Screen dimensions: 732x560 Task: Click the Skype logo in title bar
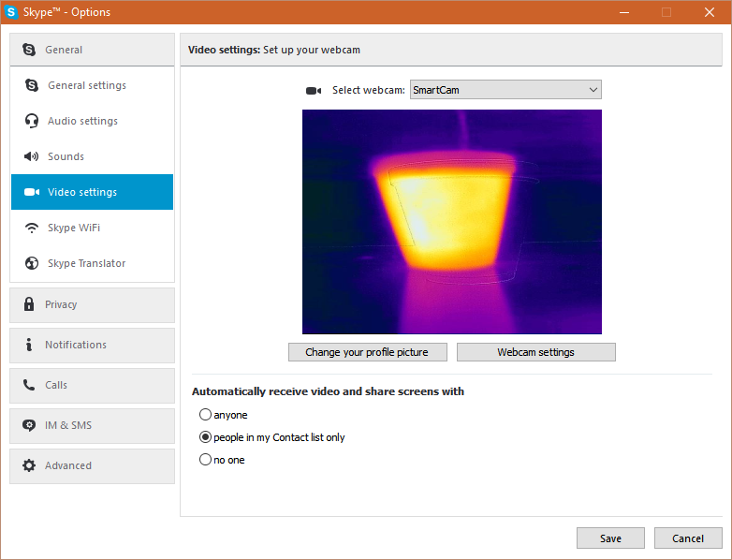[11, 12]
